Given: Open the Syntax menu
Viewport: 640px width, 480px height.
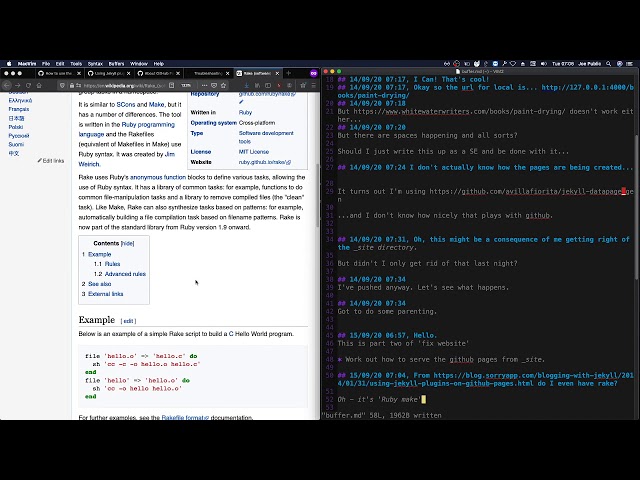Looking at the screenshot, I should pyautogui.click(x=95, y=64).
